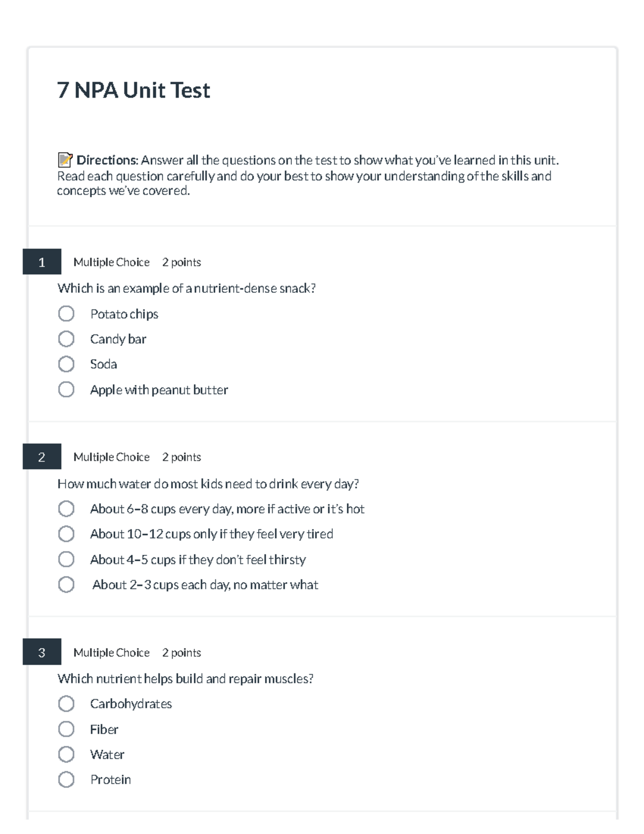Screen dimensions: 644x834
Task: Click the build and repair muscles question
Action: (185, 679)
